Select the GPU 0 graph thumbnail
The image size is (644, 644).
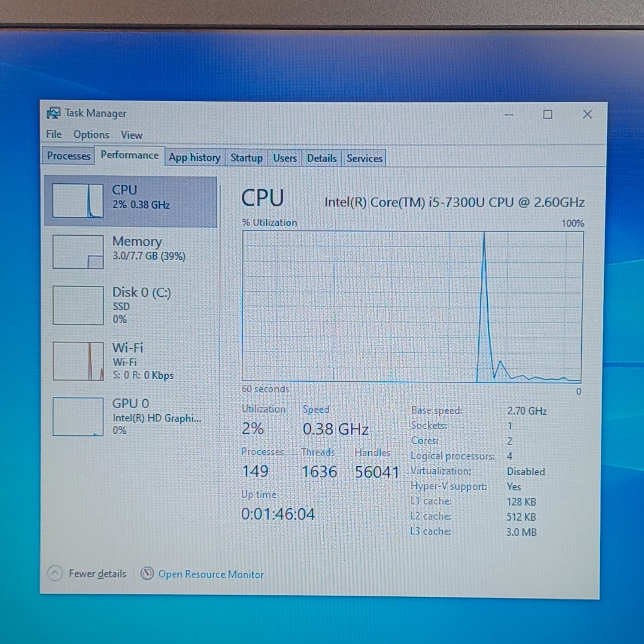click(78, 416)
